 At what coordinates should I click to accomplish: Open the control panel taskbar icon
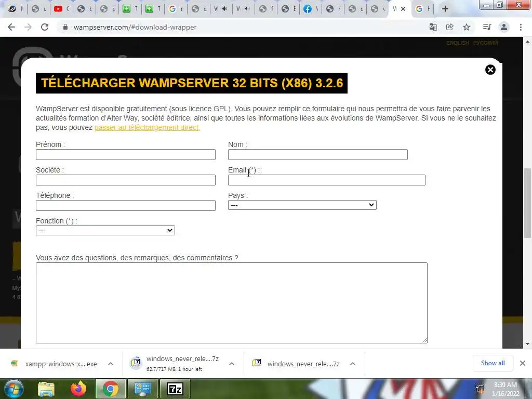point(143,389)
